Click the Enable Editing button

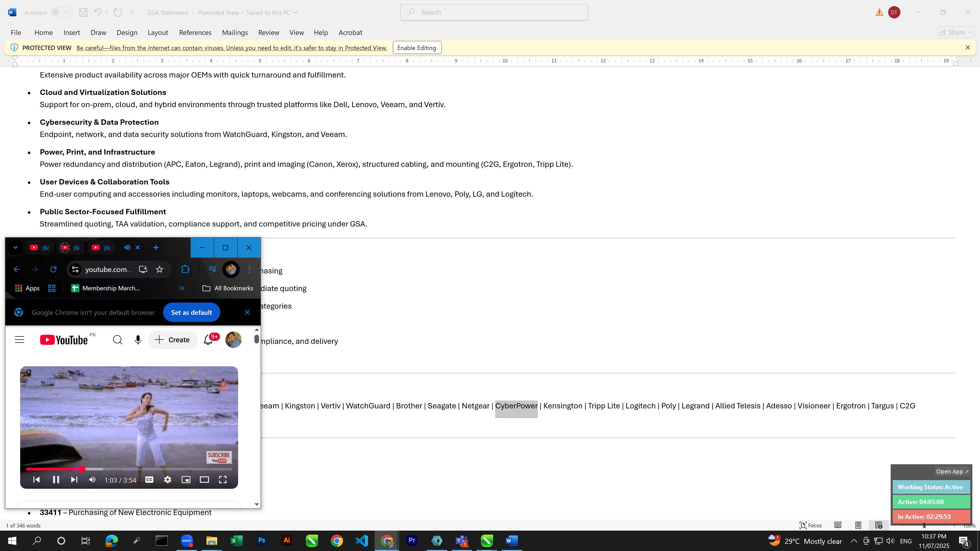click(x=416, y=48)
